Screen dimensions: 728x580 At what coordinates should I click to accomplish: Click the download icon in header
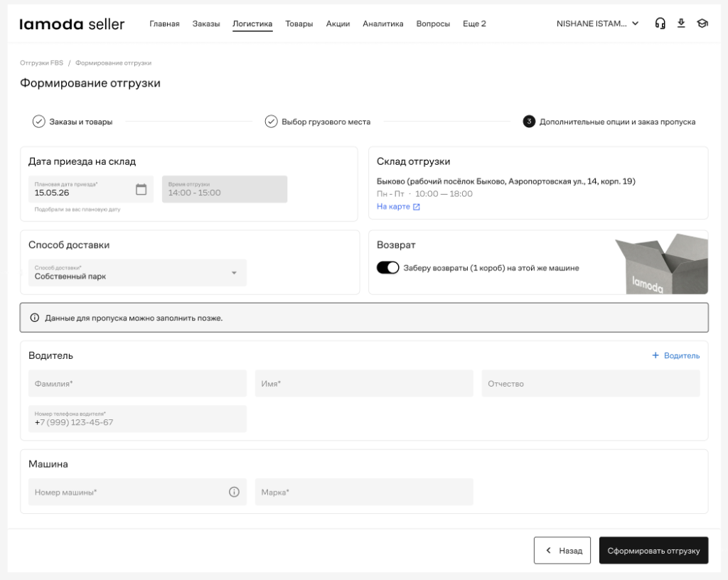(681, 23)
